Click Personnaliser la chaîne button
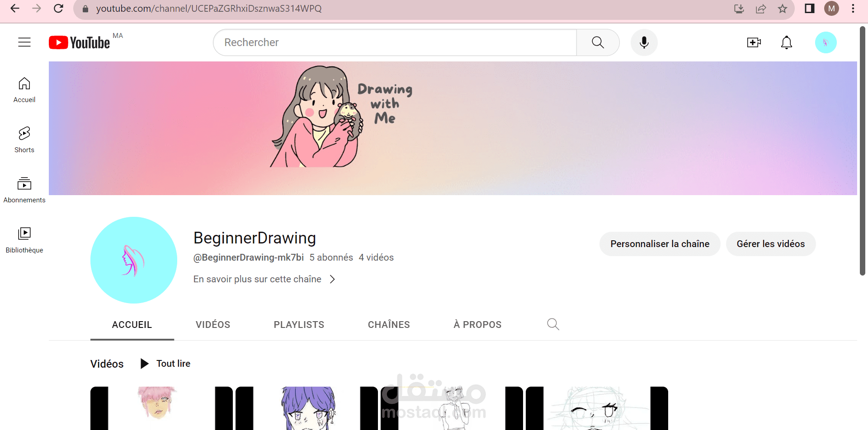 tap(660, 244)
